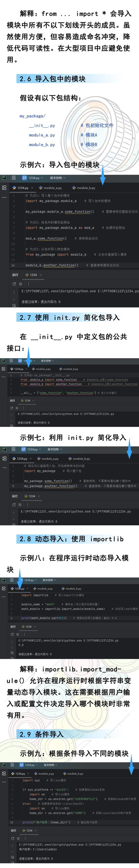Open project folder tool in __all__ code screenshot

coord(3,369)
